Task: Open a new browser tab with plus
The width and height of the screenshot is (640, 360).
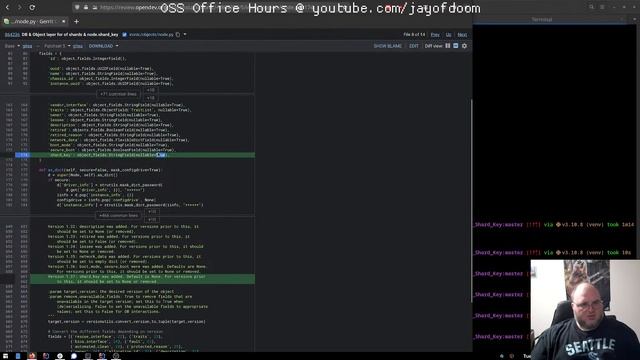Action: [76, 21]
